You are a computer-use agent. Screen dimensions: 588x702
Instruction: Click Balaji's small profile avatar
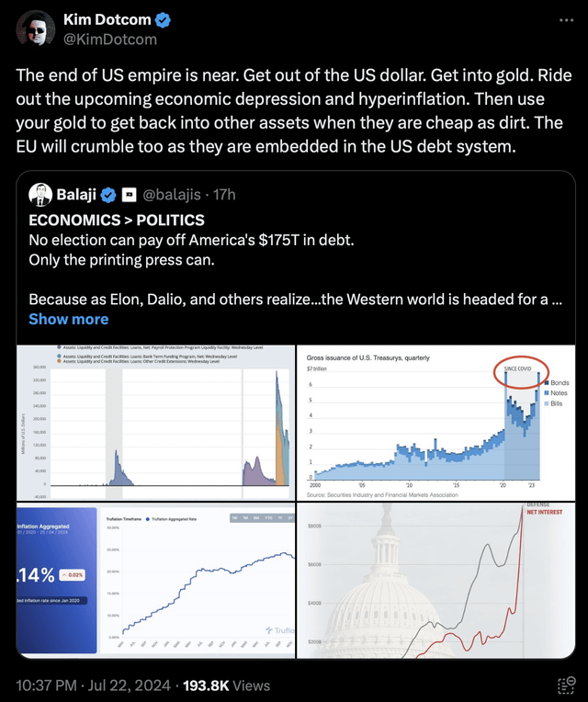40,195
